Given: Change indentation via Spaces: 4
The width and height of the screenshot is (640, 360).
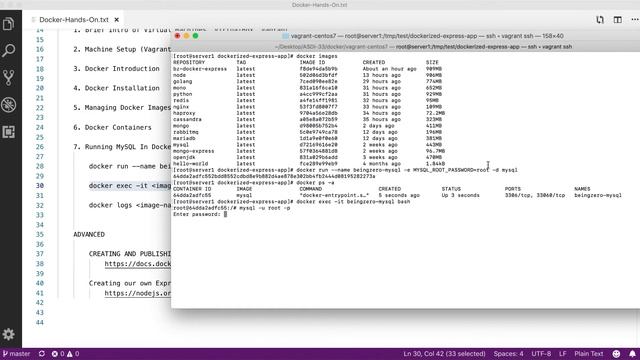Looking at the screenshot, I should tap(508, 354).
